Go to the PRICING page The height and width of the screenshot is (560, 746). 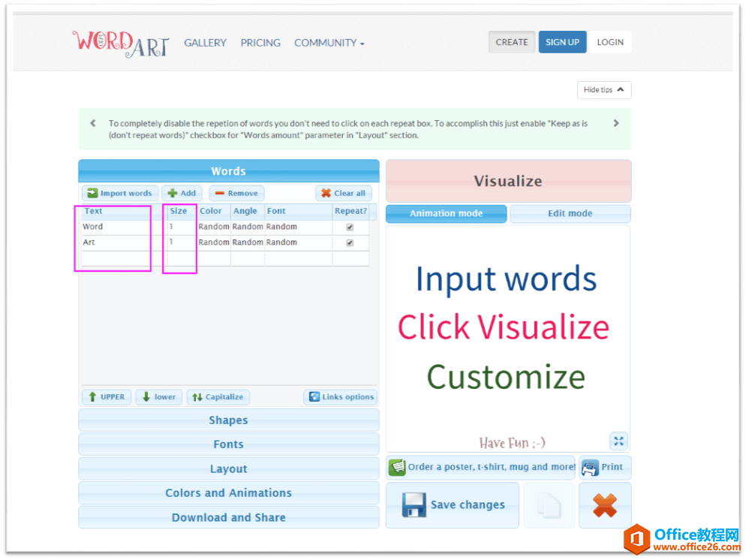click(x=260, y=43)
